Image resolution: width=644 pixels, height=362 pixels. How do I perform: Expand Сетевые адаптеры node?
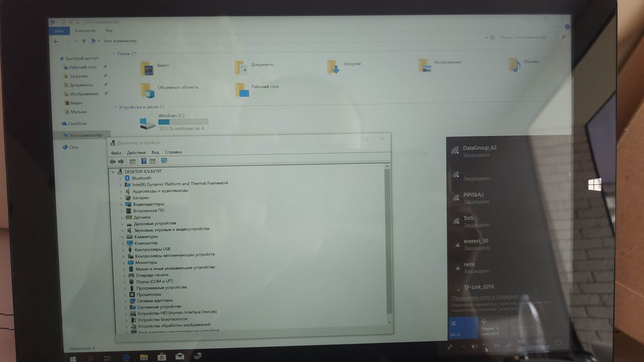125,301
